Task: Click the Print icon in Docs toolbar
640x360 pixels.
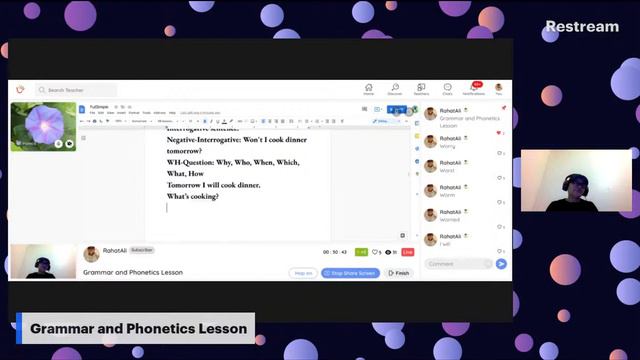Action: 95,121
